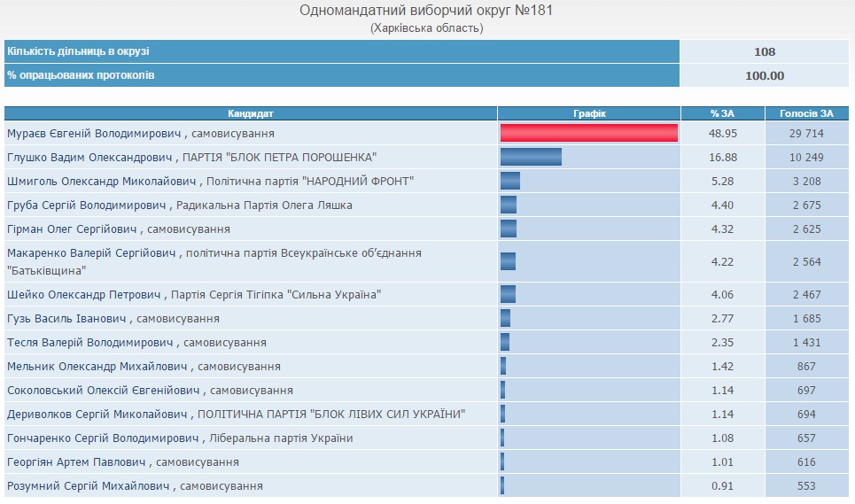Click the red bar for Мураєв
Screen dimensions: 855x504
click(588, 133)
